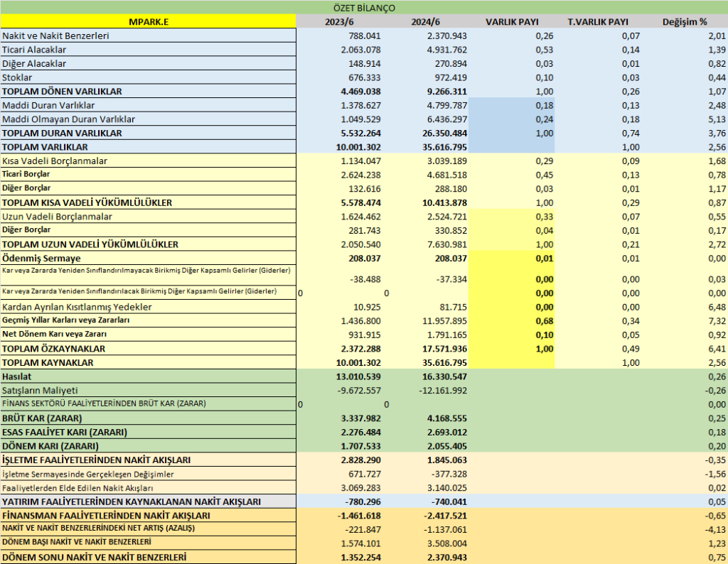Select the yellow MPARK.E header cell
The image size is (728, 564).
click(148, 21)
